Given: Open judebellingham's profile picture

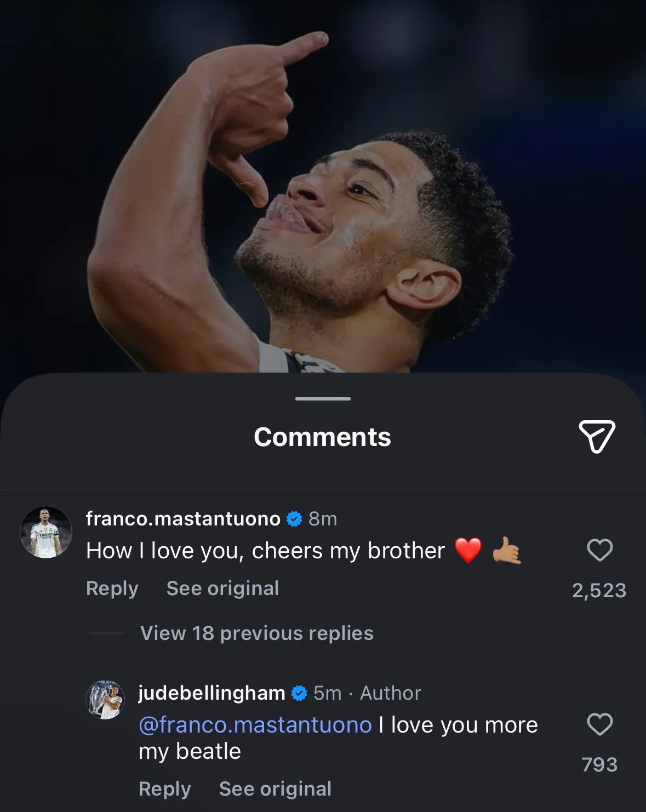Looking at the screenshot, I should 106,699.
